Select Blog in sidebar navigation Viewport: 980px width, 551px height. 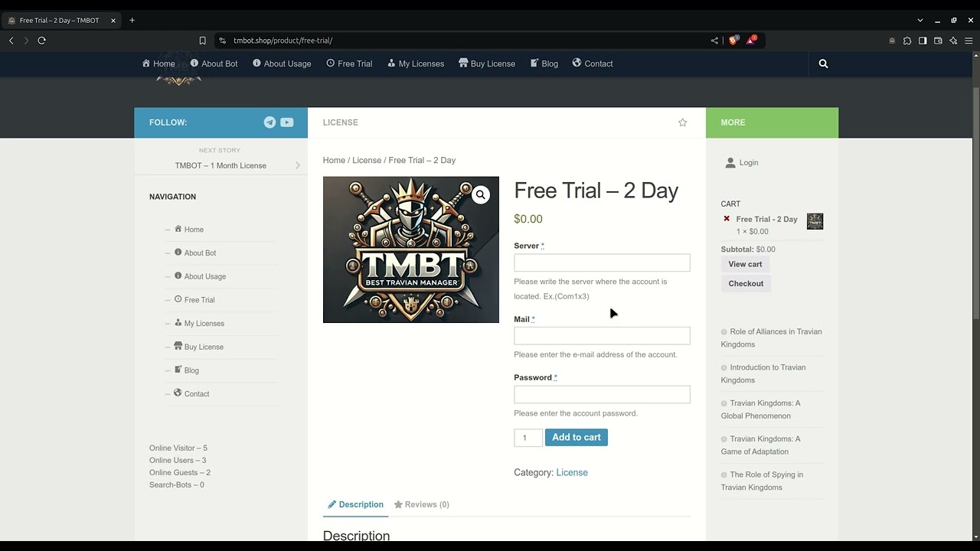pos(187,370)
